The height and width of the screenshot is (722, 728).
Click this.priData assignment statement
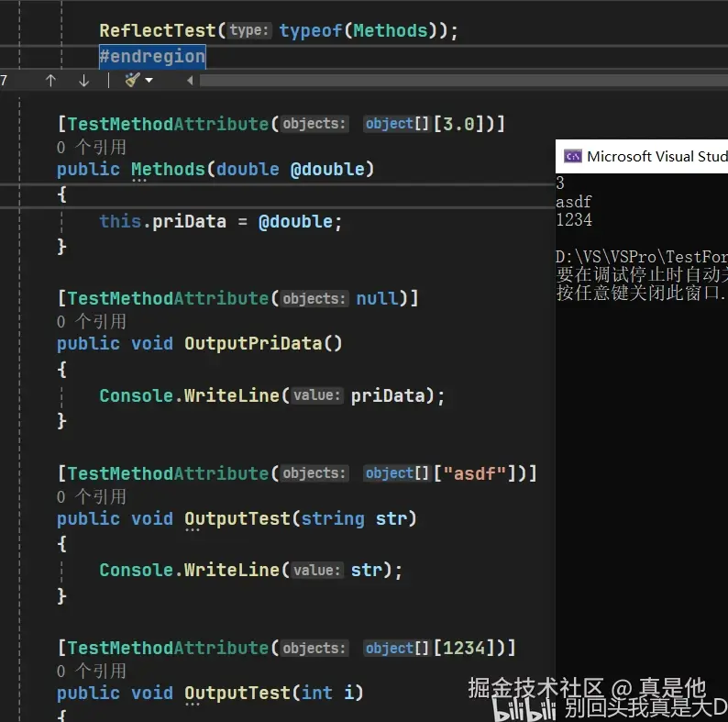point(221,222)
